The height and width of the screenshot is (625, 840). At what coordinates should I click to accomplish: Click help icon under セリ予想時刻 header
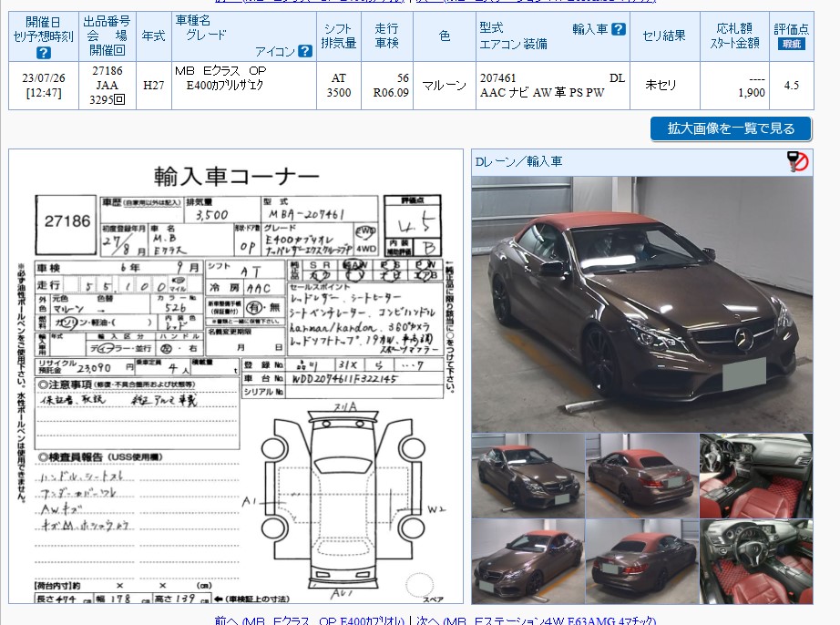[x=44, y=53]
